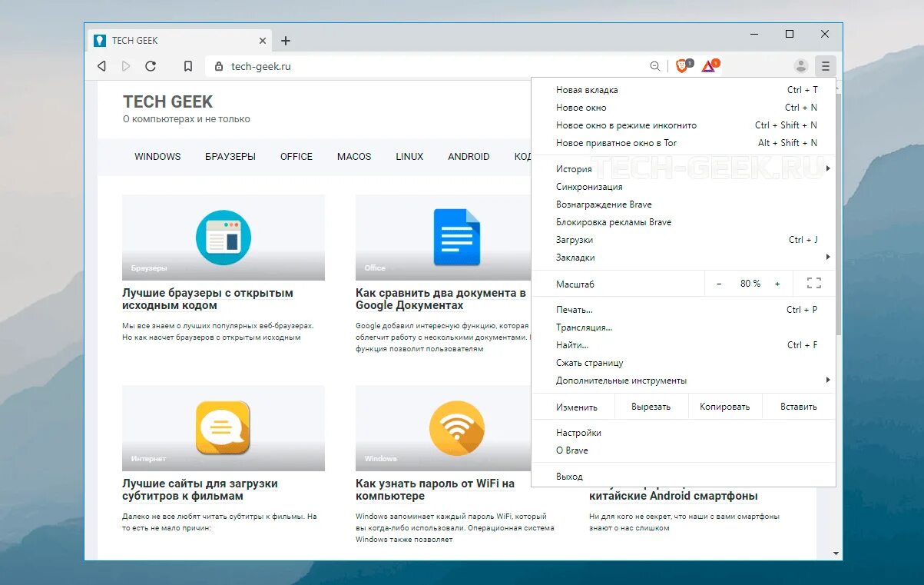The height and width of the screenshot is (585, 924).
Task: Open MACOS site navigation link
Action: coord(354,156)
